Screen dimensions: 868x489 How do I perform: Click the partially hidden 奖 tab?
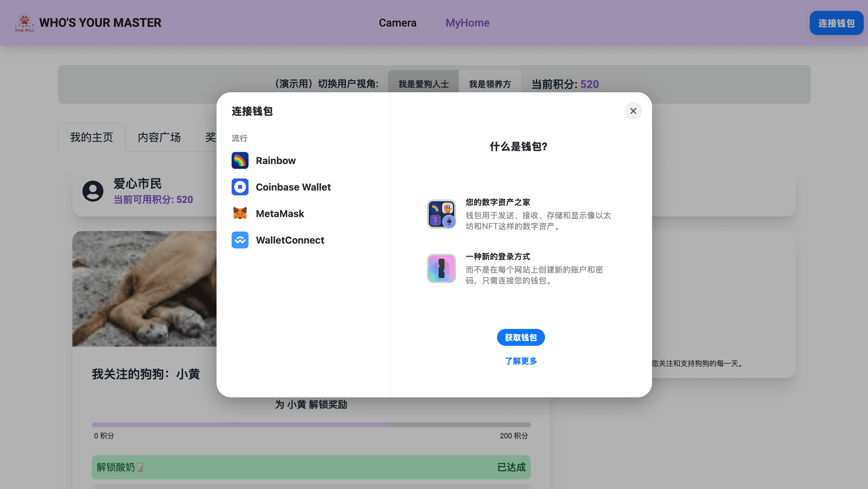click(210, 137)
